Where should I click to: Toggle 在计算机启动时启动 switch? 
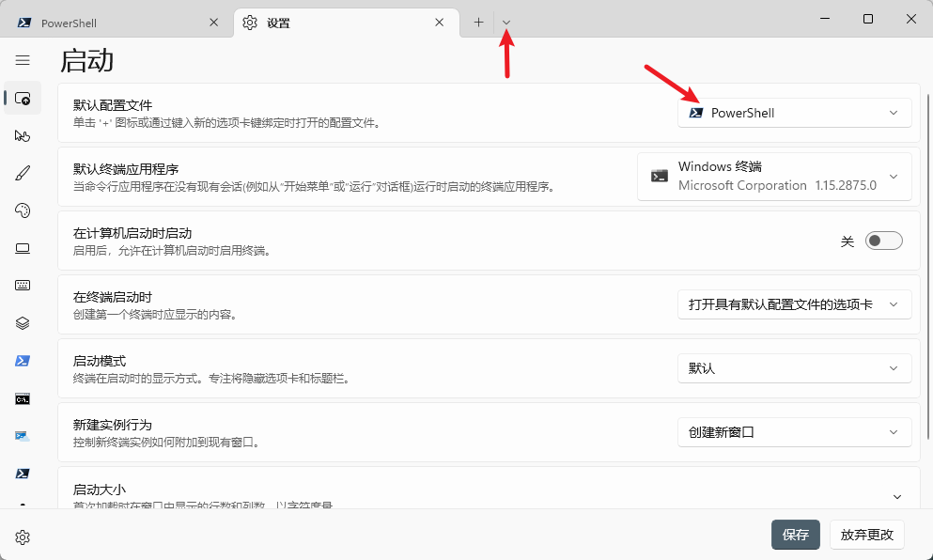(883, 241)
